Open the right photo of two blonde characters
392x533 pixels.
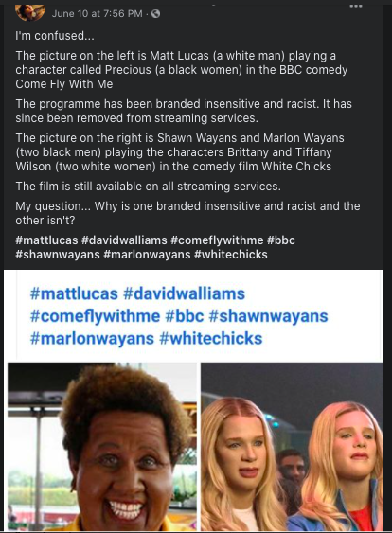coord(292,446)
